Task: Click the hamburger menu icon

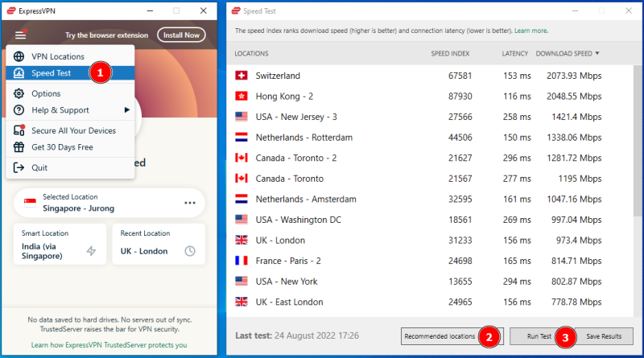Action: (x=20, y=35)
